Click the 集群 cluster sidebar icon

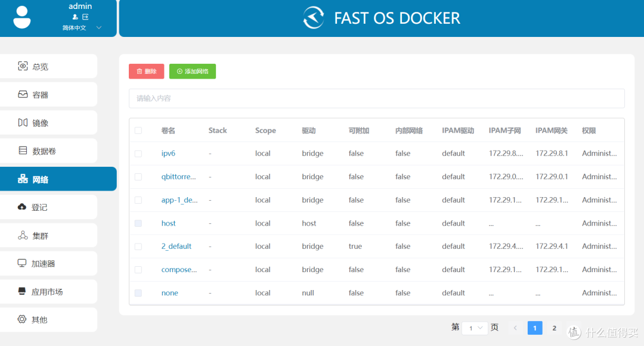pyautogui.click(x=23, y=235)
